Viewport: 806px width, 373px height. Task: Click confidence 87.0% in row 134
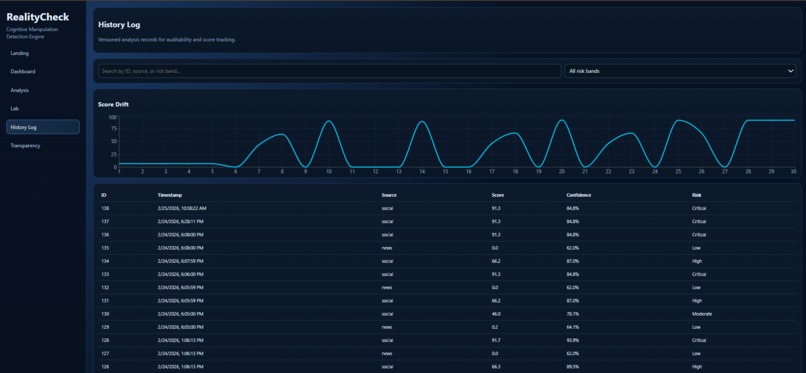pyautogui.click(x=573, y=261)
